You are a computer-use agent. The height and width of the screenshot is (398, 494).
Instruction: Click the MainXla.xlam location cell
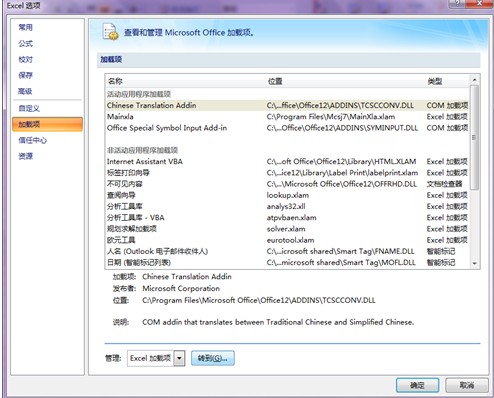(331, 117)
